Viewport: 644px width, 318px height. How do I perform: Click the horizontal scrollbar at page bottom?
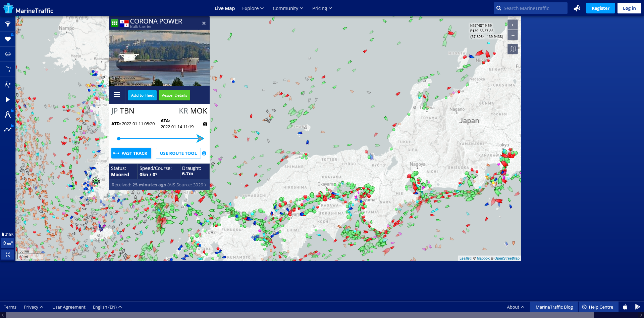tap(300, 315)
